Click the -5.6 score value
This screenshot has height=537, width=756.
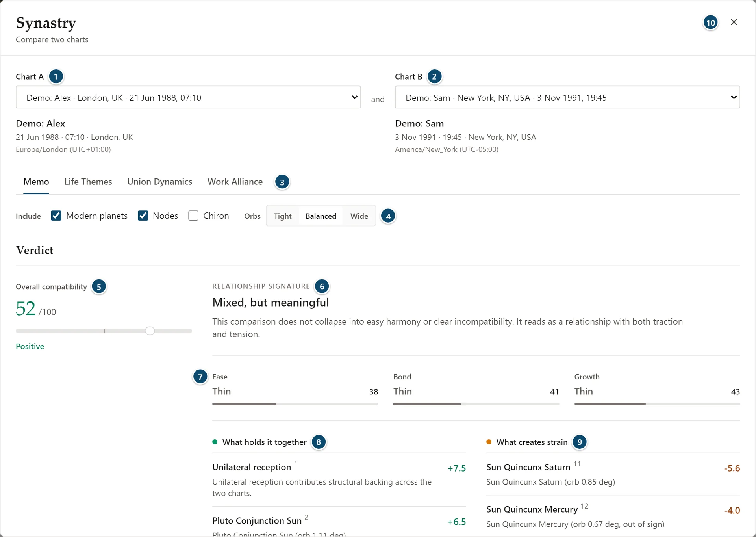pos(732,468)
